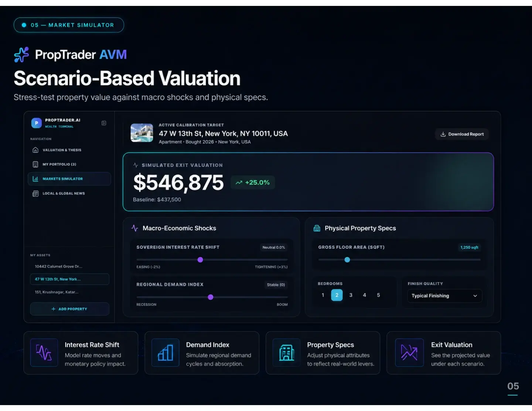Screen dimensions: 532x411
Task: Click the Markets Simulator bar chart icon
Action: pos(35,179)
